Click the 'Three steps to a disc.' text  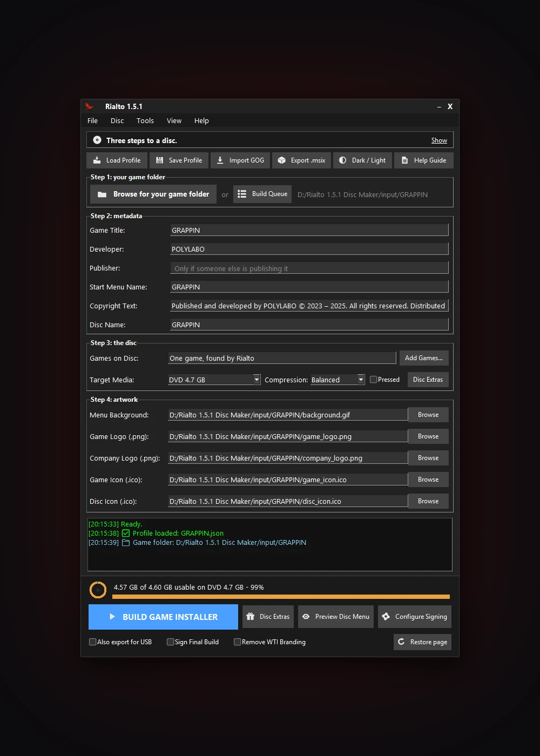[x=141, y=140]
